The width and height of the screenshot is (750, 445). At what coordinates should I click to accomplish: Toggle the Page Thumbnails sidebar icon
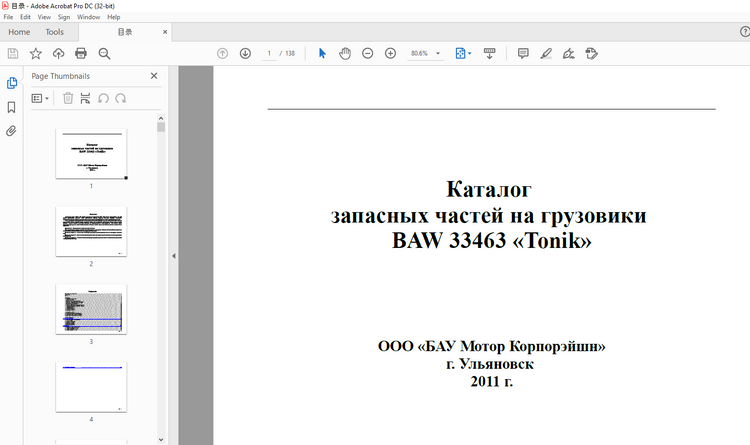click(x=12, y=83)
